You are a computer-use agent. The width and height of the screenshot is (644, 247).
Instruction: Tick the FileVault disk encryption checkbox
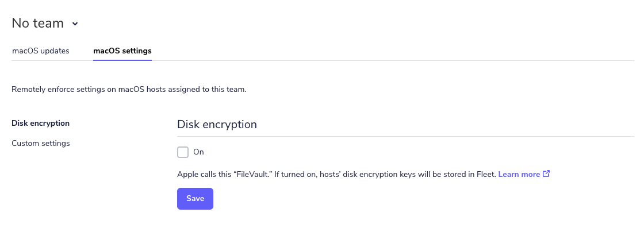pyautogui.click(x=183, y=152)
